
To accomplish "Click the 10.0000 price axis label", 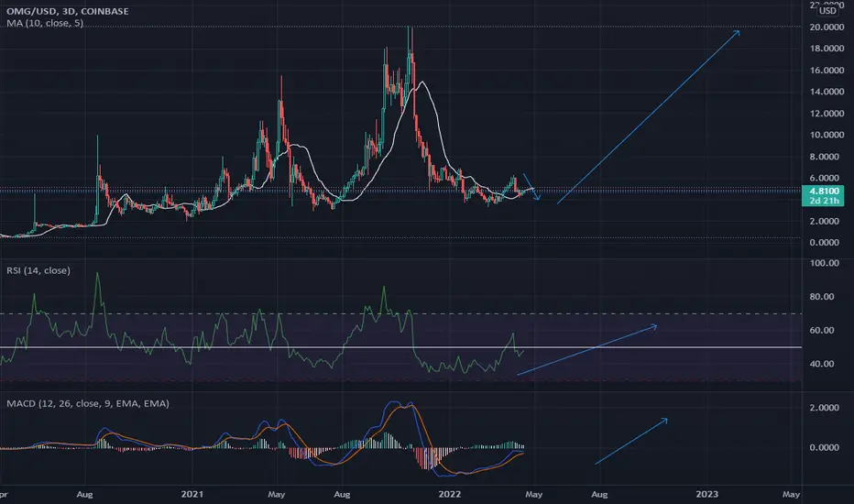I will [x=827, y=135].
